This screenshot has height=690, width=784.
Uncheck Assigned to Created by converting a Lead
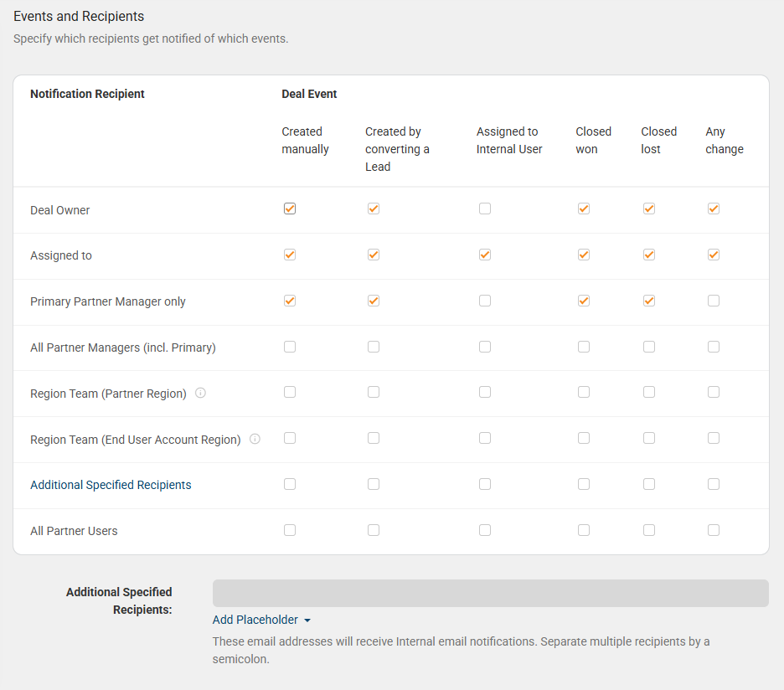[374, 255]
